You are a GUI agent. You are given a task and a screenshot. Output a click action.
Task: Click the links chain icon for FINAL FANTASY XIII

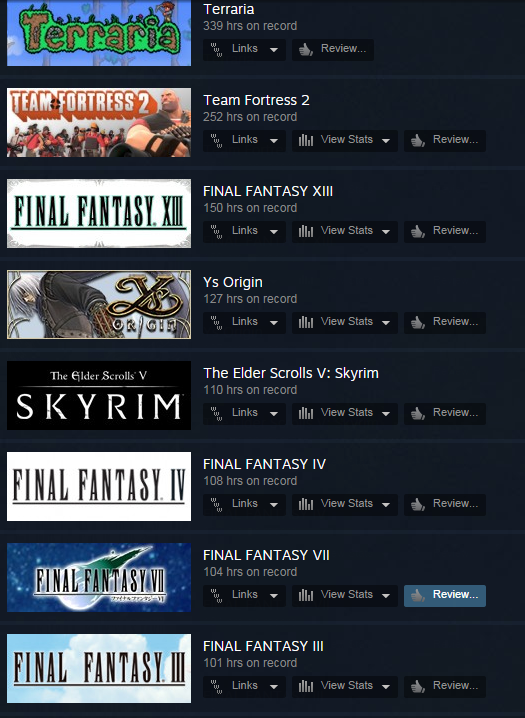pyautogui.click(x=216, y=232)
